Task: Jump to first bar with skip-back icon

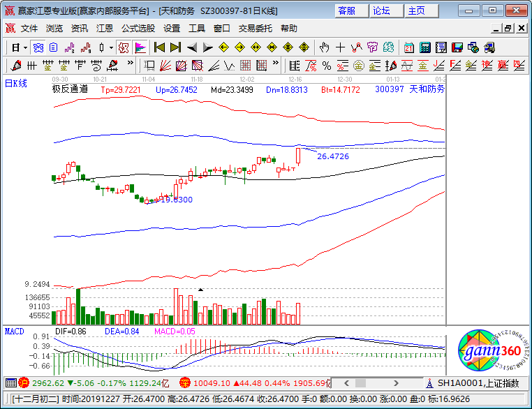Action: click(159, 47)
